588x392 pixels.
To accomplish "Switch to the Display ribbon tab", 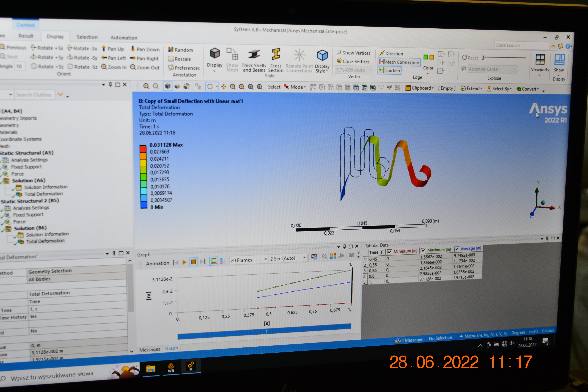I will click(x=55, y=36).
